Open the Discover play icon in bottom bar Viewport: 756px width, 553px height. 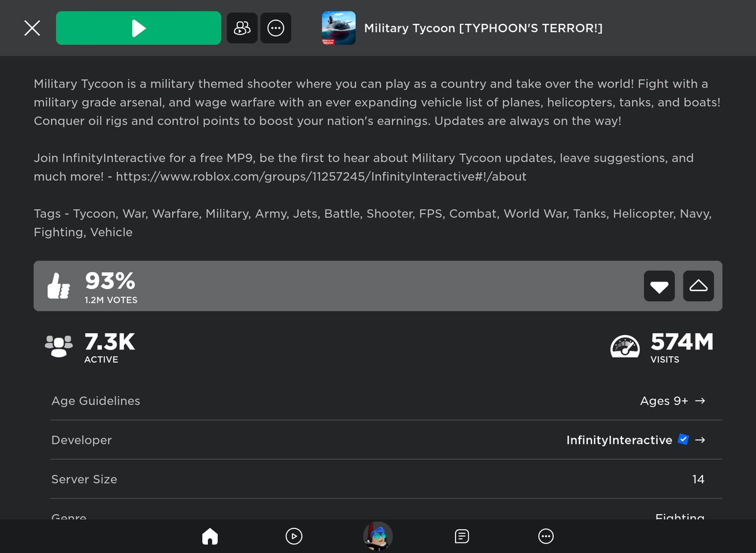(x=294, y=536)
